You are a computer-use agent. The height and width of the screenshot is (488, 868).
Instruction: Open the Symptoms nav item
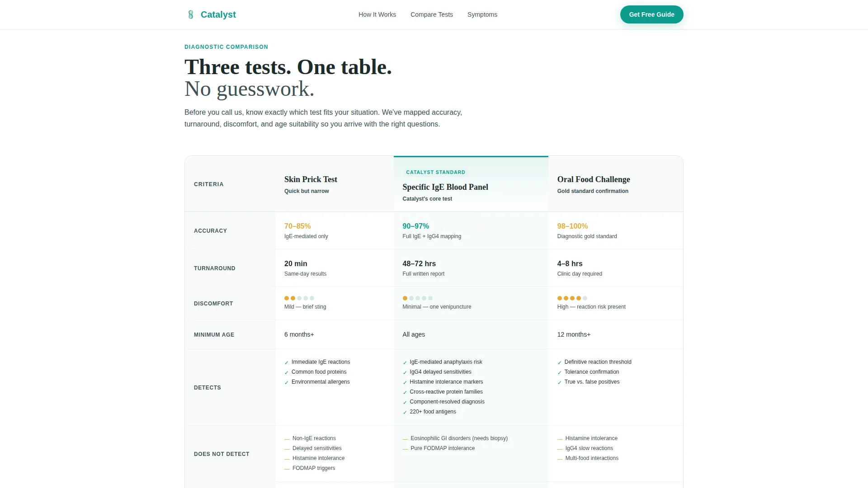(x=482, y=14)
